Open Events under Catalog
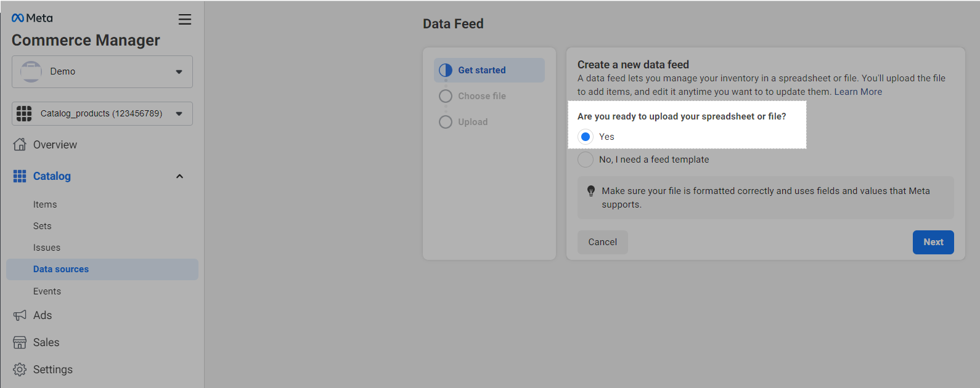Screen dimensions: 980x388 (x=47, y=291)
